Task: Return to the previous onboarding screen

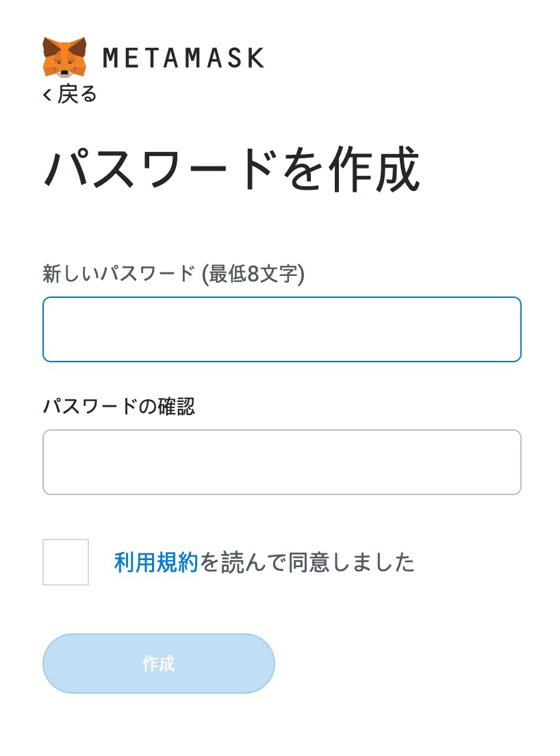Action: click(x=70, y=94)
